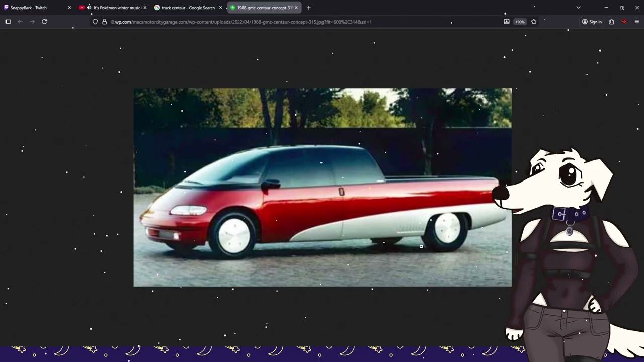Open the uBlock Origin extension icon
This screenshot has height=362, width=644.
[x=624, y=22]
